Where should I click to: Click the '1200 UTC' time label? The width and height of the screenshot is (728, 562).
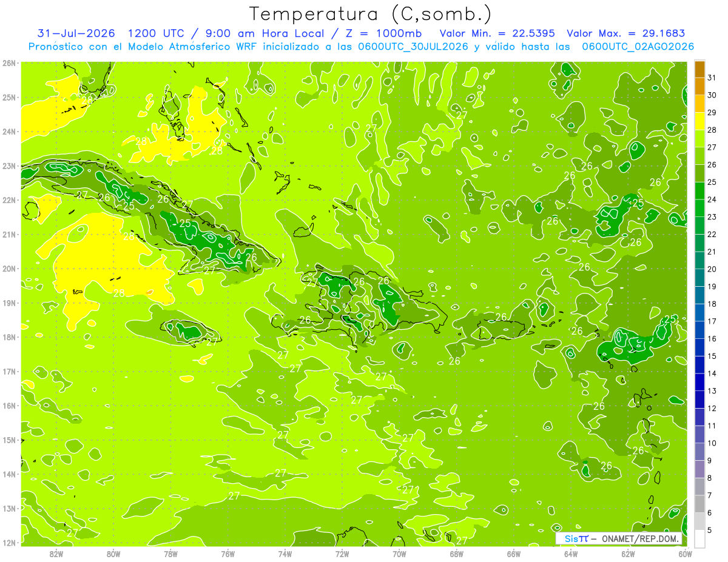tap(156, 33)
